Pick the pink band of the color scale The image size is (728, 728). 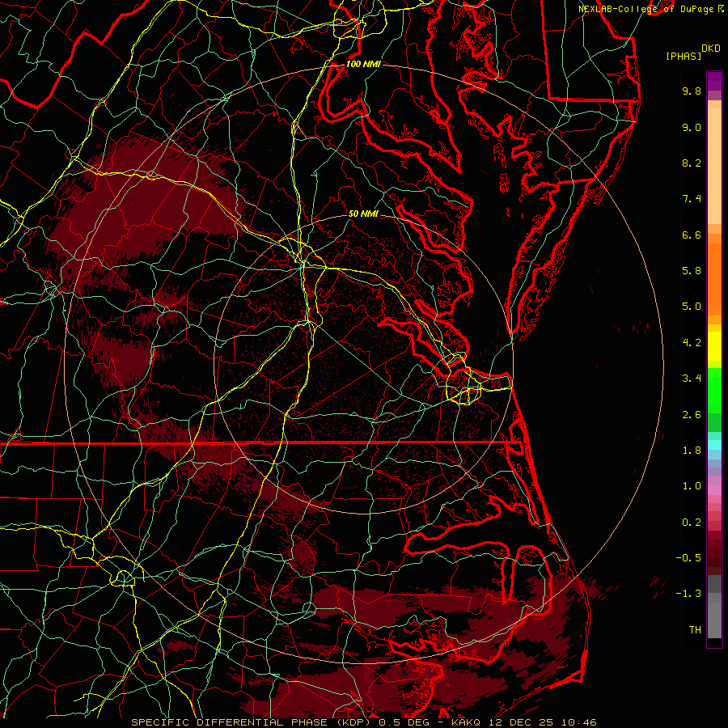pos(714,490)
